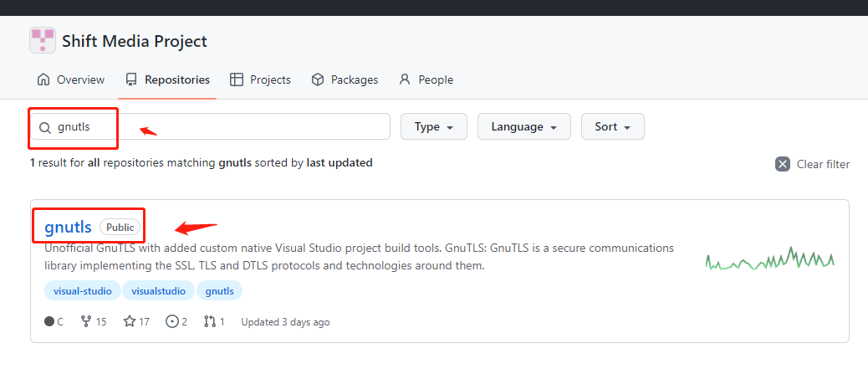Click the visual-studio topic tag

coord(82,291)
